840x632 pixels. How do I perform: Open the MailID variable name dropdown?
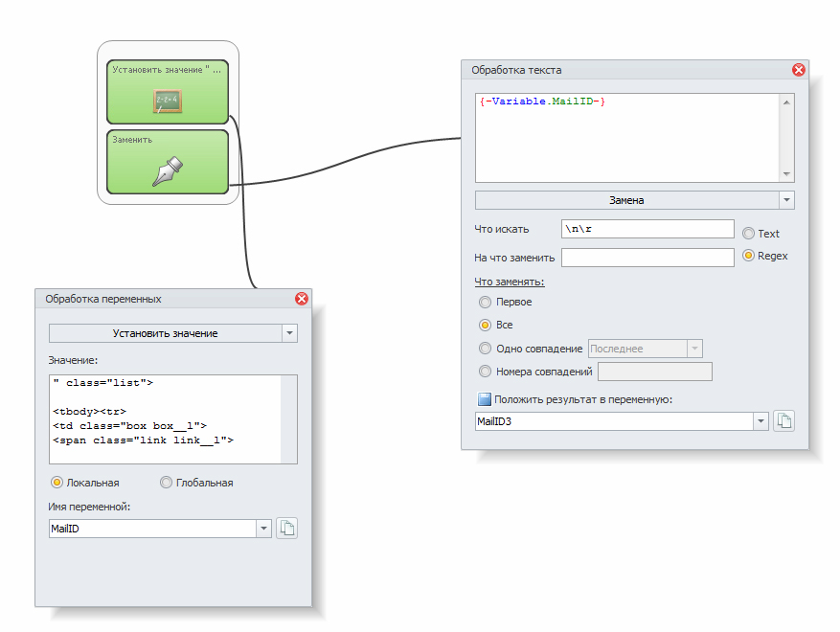(x=264, y=529)
